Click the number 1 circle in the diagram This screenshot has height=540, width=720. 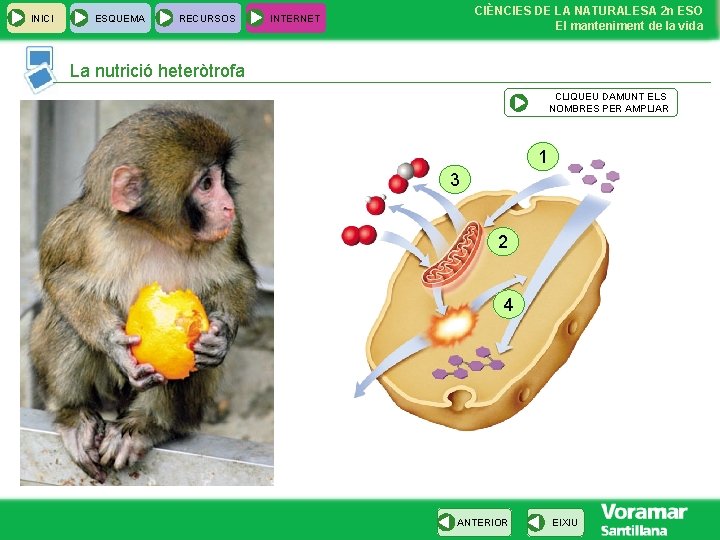click(x=543, y=157)
